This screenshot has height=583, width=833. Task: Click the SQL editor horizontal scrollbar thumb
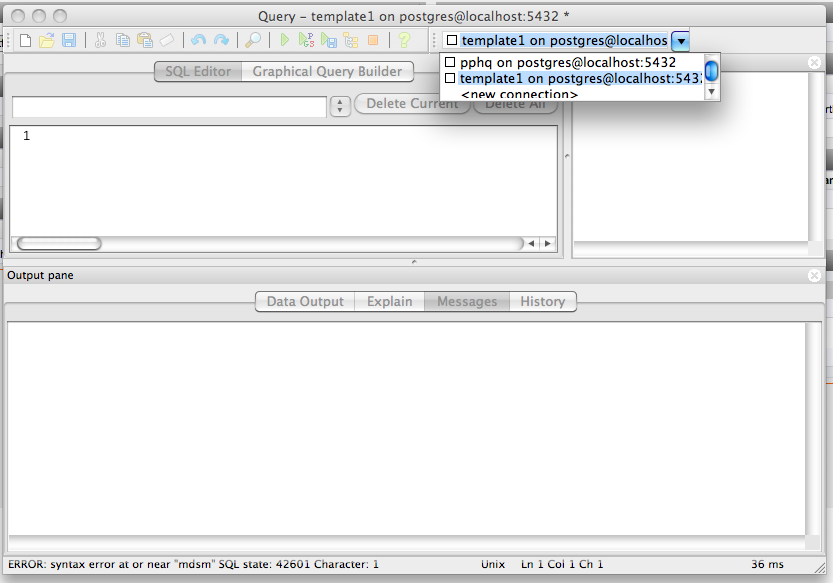(60, 243)
